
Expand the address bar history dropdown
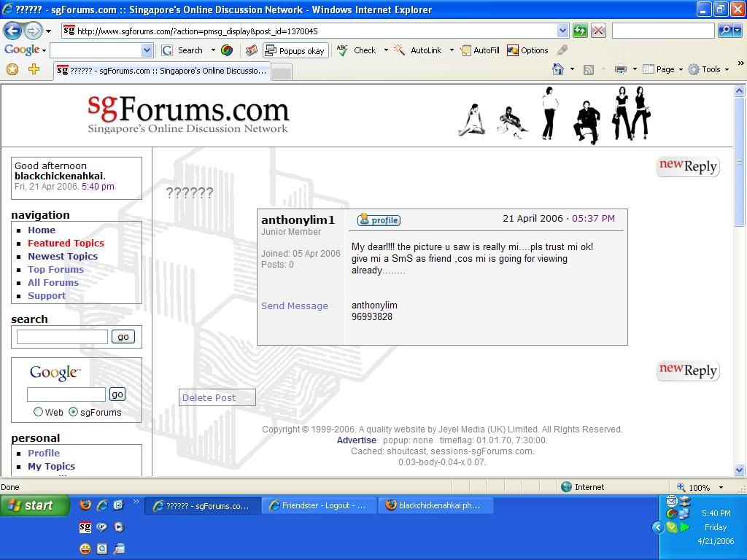coord(562,31)
